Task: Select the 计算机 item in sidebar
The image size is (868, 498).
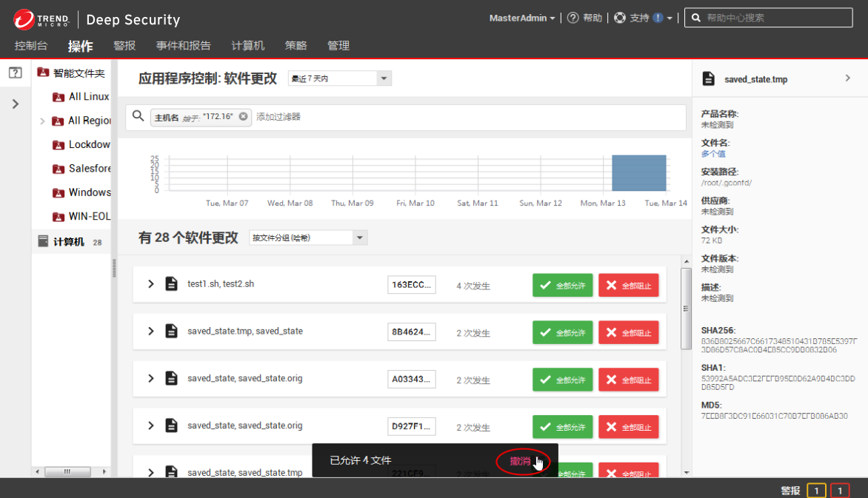Action: [69, 242]
